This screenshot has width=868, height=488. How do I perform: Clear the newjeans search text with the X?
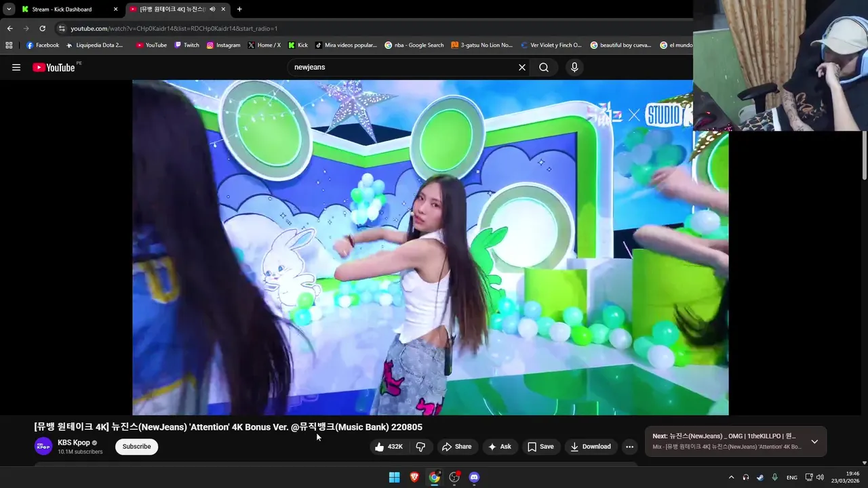tap(522, 67)
